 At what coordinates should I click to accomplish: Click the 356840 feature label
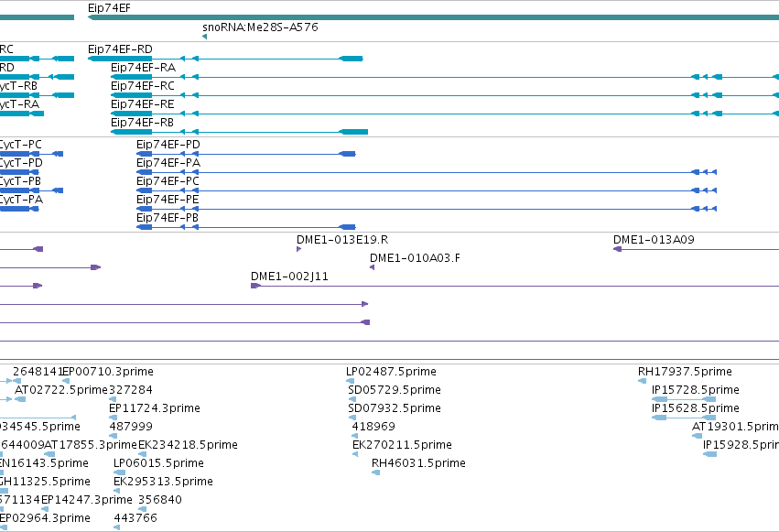coord(160,500)
